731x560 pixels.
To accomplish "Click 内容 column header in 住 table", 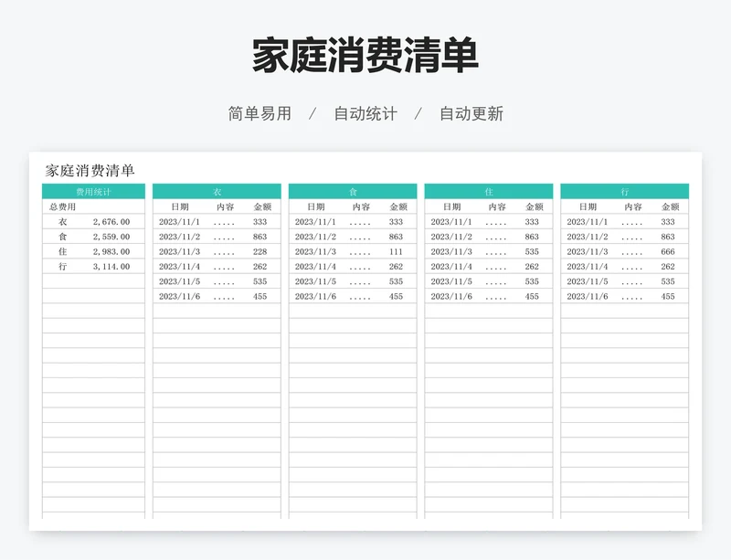I will pyautogui.click(x=497, y=207).
